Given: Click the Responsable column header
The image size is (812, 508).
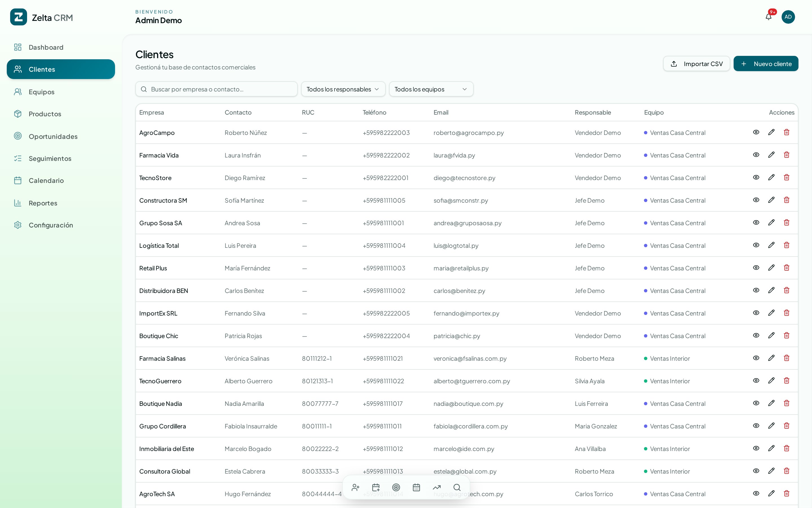Looking at the screenshot, I should click(x=593, y=112).
